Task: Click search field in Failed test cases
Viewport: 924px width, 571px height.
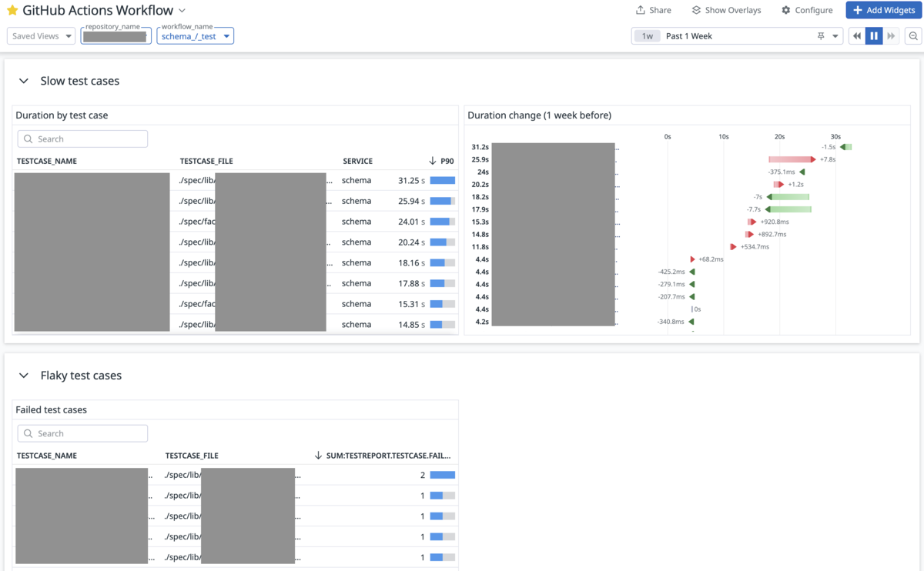Action: click(x=82, y=434)
